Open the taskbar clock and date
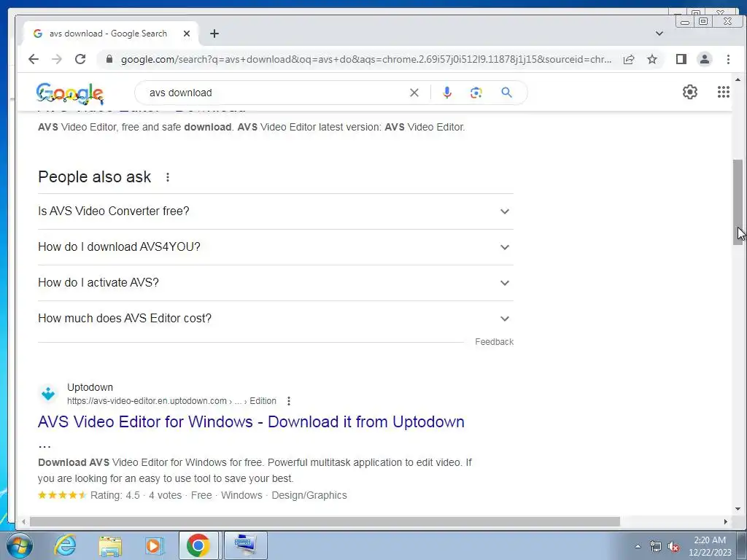The height and width of the screenshot is (560, 747). point(710,546)
